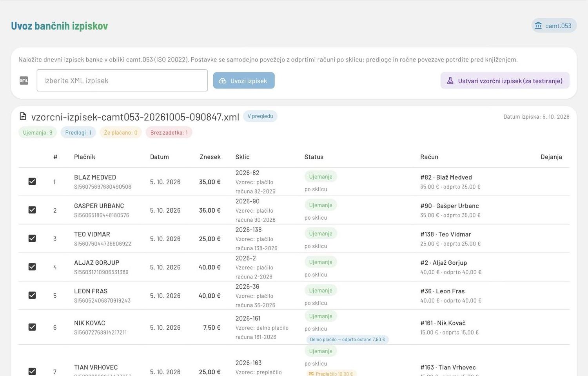Click the Znesek column header
The image size is (588, 376).
210,157
